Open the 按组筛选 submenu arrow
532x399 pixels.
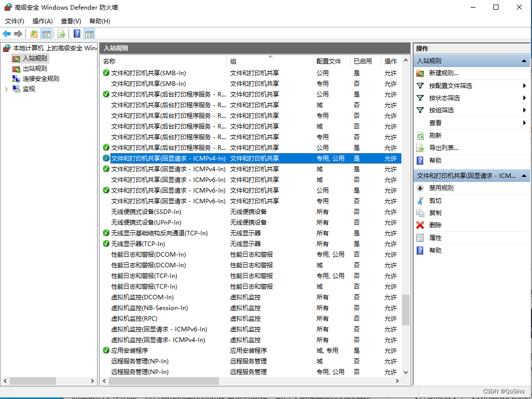[524, 110]
